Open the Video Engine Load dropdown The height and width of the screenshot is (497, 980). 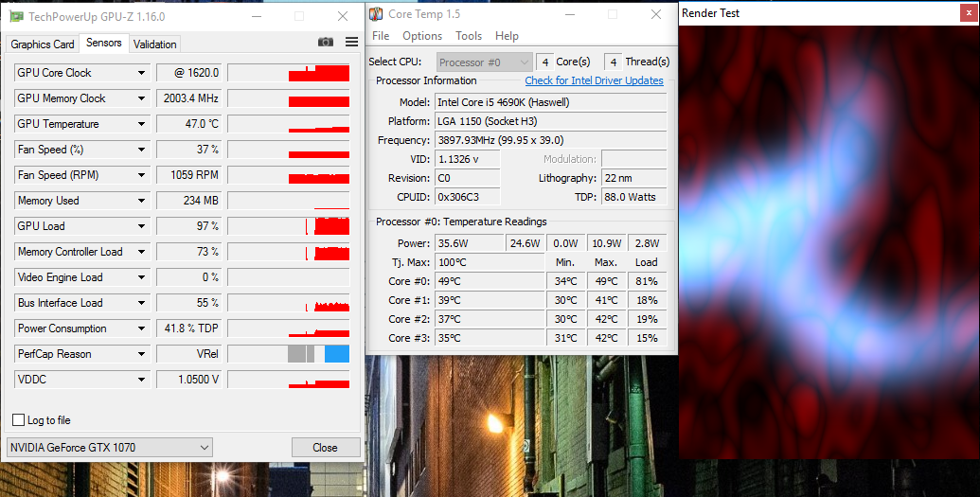[x=141, y=277]
